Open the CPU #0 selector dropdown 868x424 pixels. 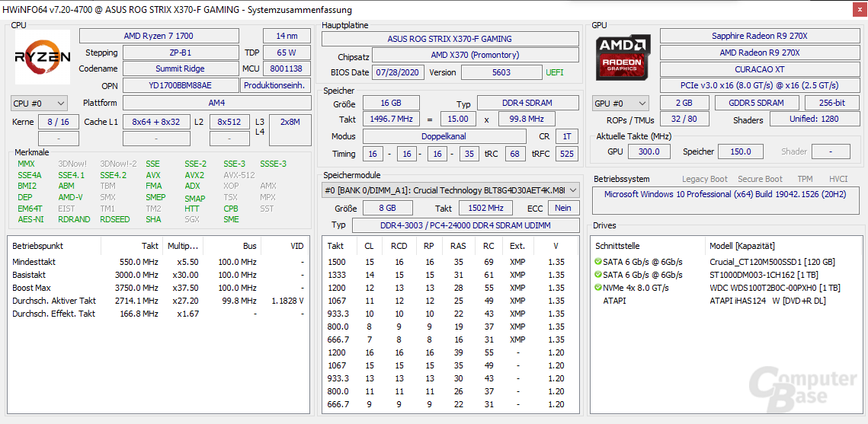click(x=40, y=104)
